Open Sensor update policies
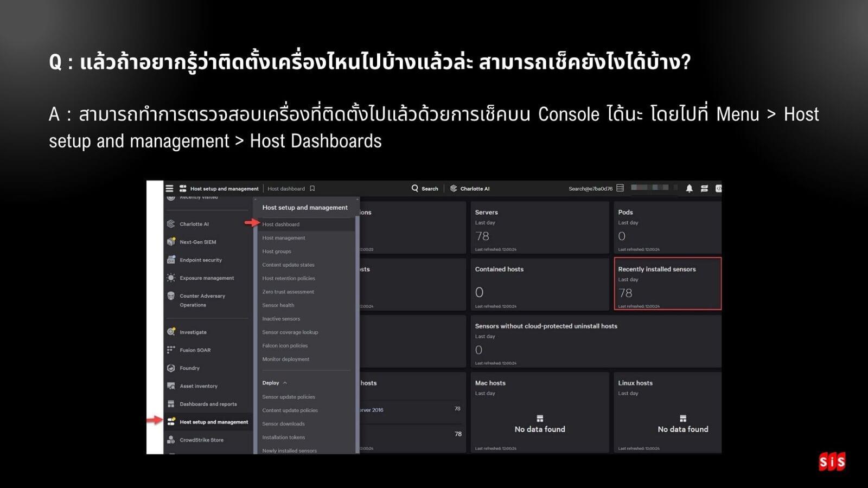Image resolution: width=868 pixels, height=488 pixels. coord(289,397)
